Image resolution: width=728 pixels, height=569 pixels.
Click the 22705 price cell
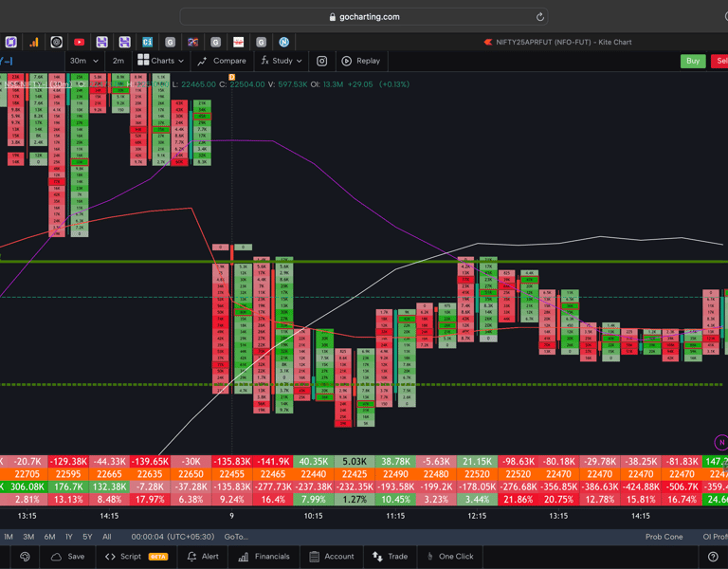(x=27, y=474)
